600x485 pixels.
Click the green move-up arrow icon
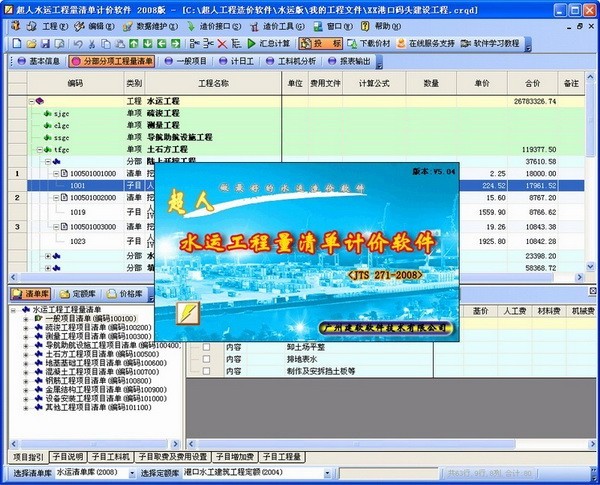coord(134,44)
